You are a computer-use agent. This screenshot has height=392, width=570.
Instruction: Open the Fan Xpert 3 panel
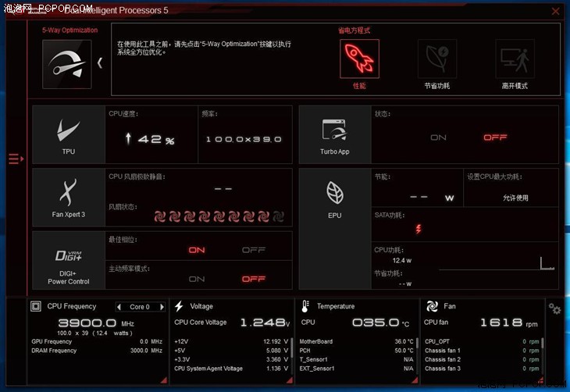[69, 198]
